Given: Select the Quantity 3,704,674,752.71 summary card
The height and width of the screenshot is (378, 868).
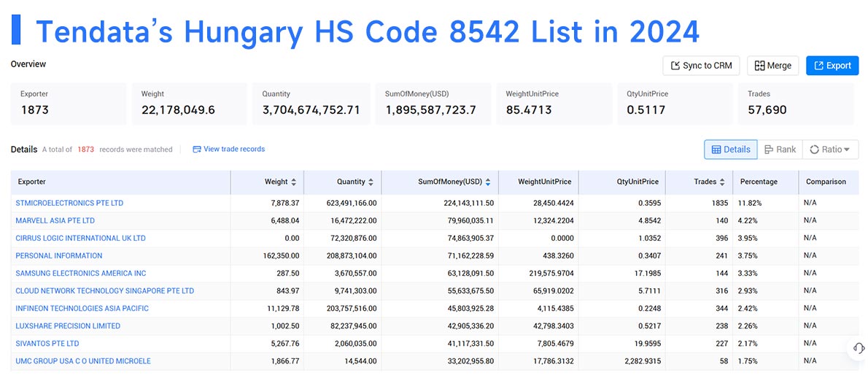Looking at the screenshot, I should pos(311,104).
